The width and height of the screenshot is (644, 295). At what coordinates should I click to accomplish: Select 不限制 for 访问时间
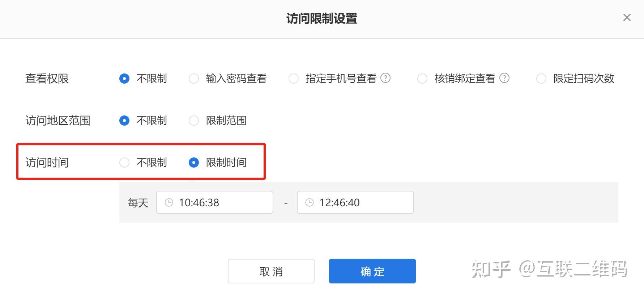(124, 163)
